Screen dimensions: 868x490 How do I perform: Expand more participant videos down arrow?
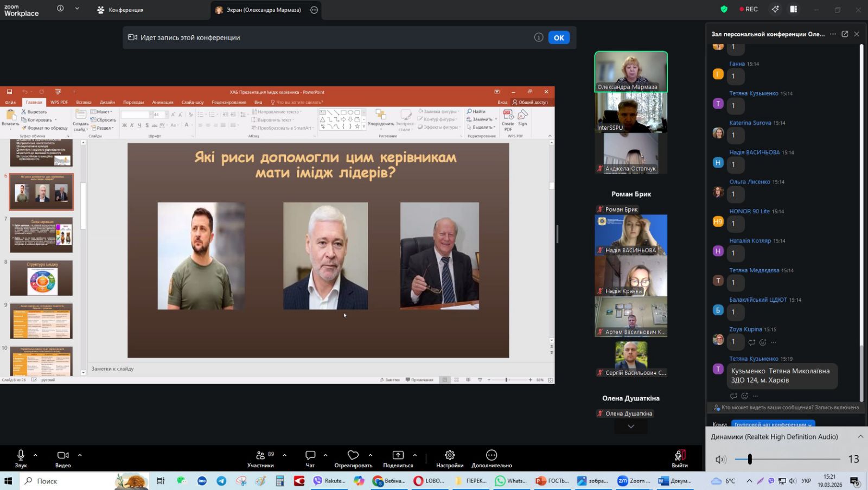[x=630, y=427]
